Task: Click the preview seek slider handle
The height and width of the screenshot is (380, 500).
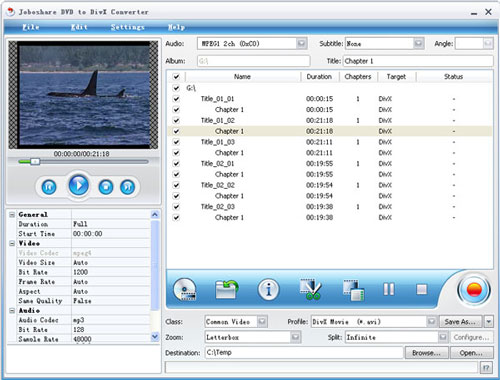Action: 35,162
